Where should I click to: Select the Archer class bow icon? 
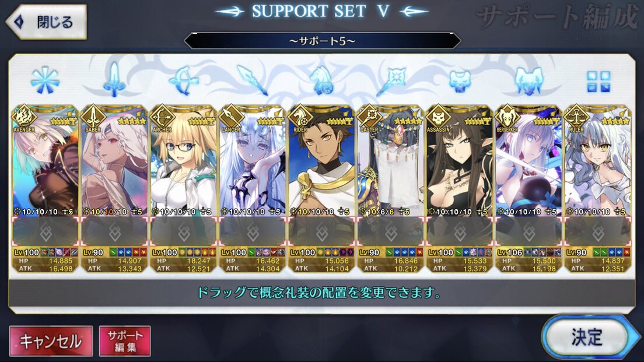[184, 80]
